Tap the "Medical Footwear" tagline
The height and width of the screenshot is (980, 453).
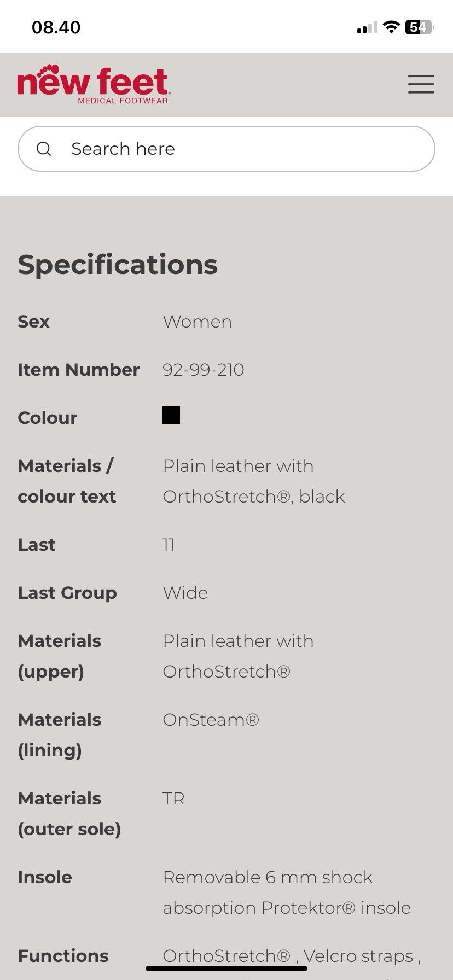pos(123,101)
